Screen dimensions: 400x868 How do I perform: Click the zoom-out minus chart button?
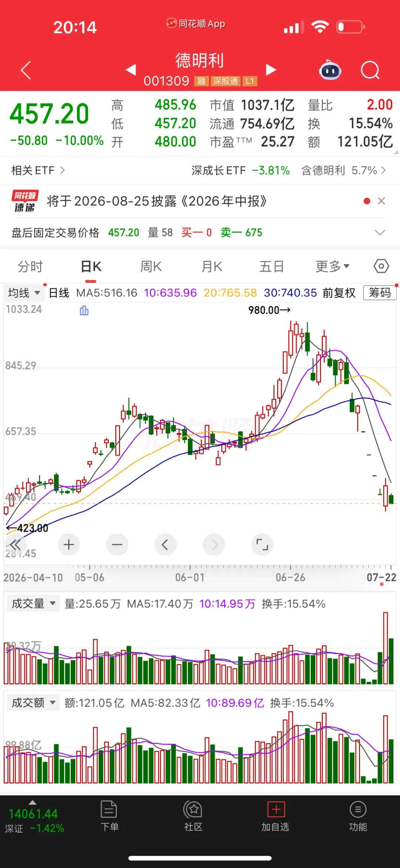coord(117,545)
